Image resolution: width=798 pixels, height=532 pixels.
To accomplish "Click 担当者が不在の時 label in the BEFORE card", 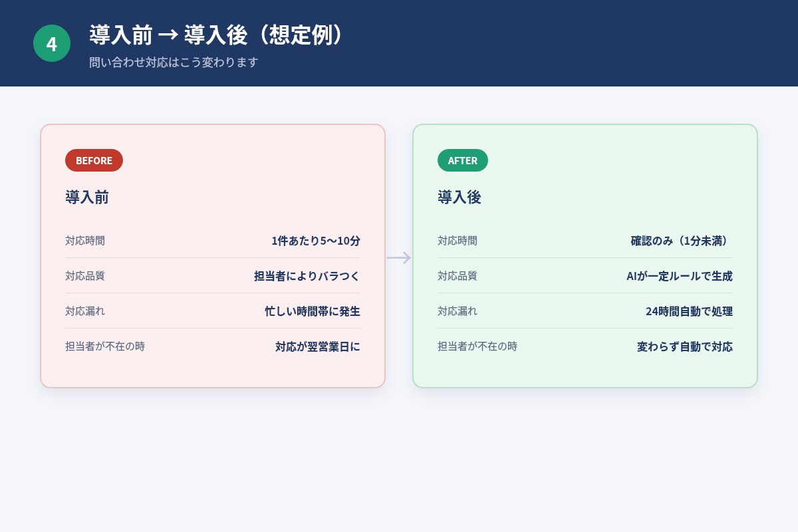I will pyautogui.click(x=105, y=346).
